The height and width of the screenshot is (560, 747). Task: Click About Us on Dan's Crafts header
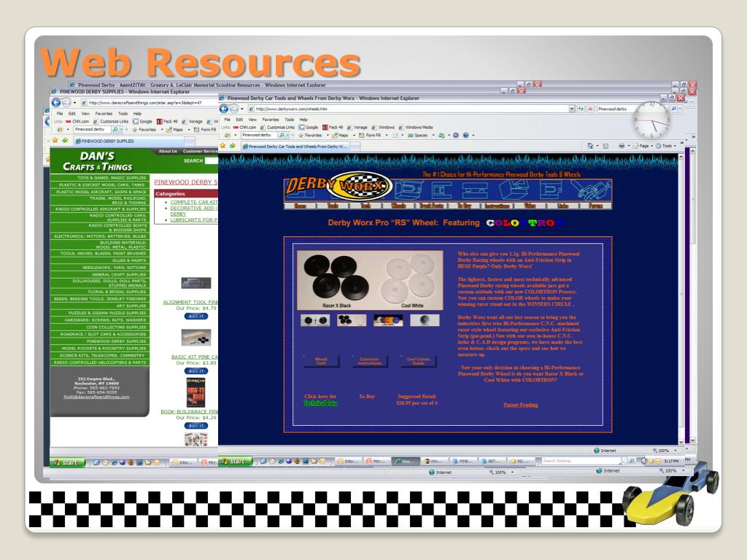tap(168, 151)
